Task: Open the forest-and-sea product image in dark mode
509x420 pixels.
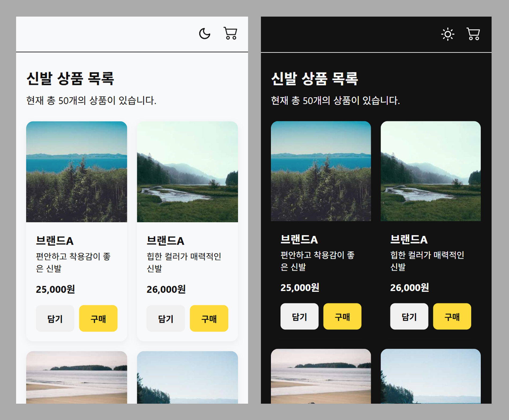Action: (x=321, y=171)
